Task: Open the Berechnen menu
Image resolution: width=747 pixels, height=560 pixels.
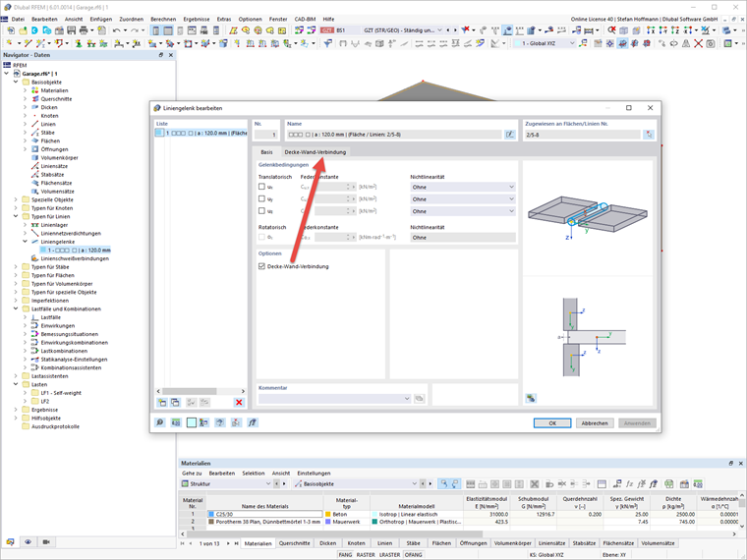Action: [163, 19]
